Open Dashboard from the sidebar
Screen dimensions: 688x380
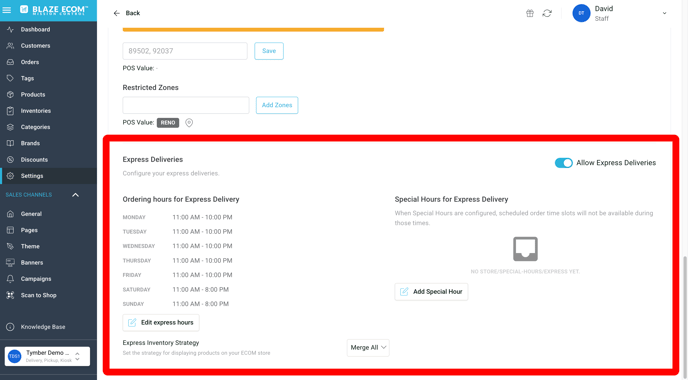(35, 29)
